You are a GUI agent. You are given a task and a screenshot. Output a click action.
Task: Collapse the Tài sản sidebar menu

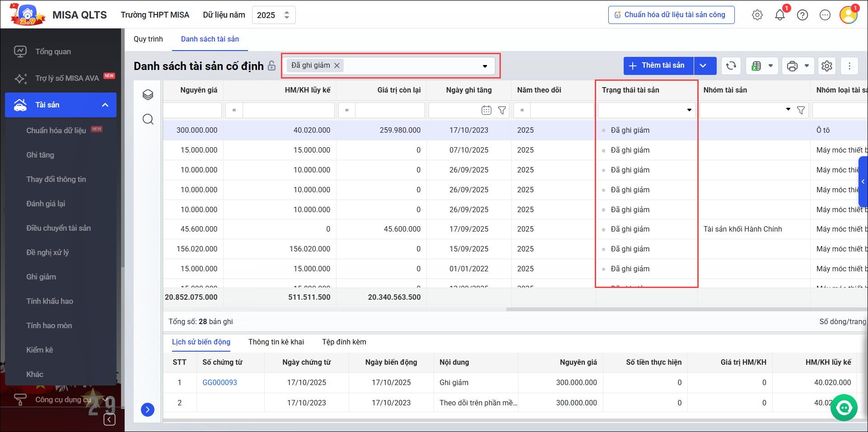tap(105, 105)
